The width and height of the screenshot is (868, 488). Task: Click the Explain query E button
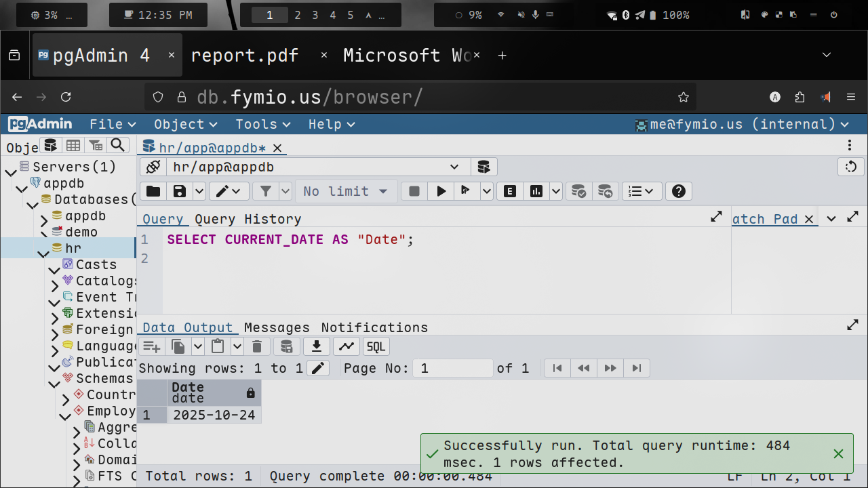click(x=510, y=192)
